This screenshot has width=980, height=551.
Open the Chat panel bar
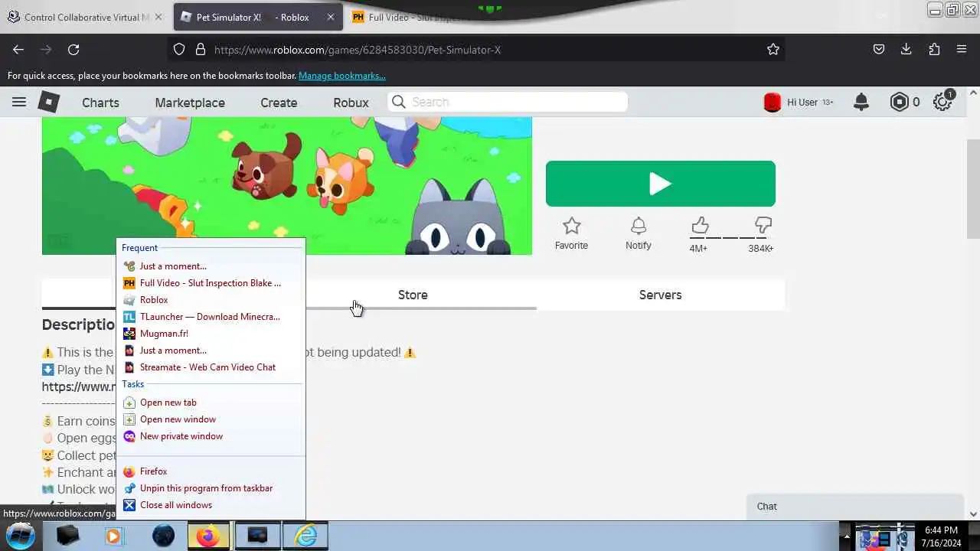point(855,507)
